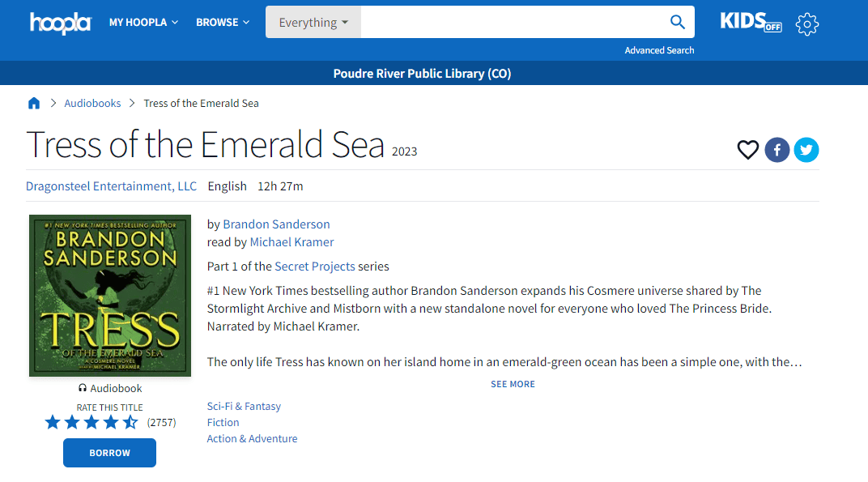Click the hoopla logo

pyautogui.click(x=60, y=23)
